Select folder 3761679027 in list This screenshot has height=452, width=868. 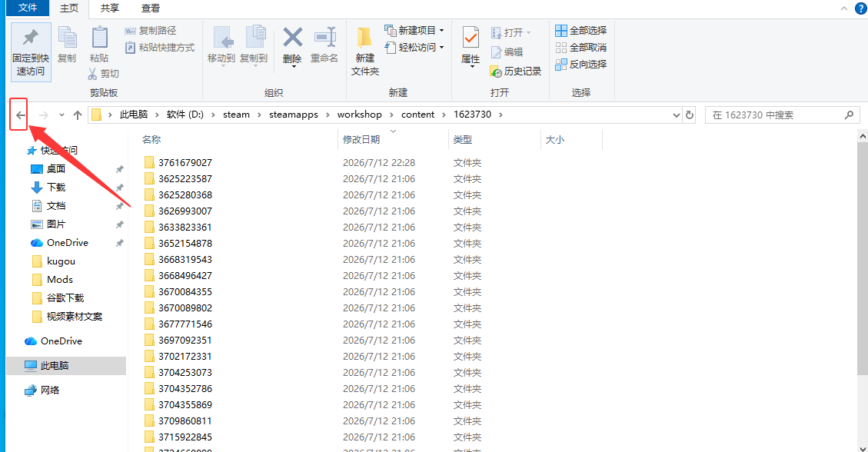point(185,163)
